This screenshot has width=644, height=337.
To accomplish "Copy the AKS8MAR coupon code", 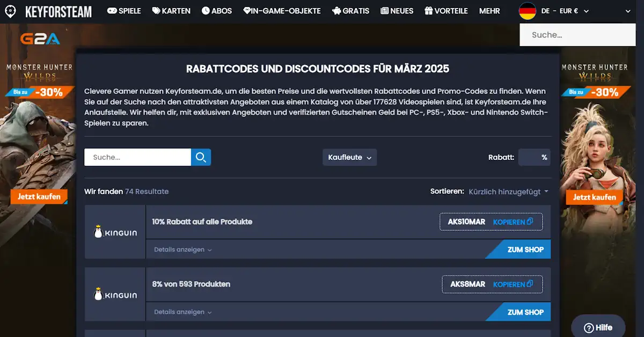I will pos(513,284).
